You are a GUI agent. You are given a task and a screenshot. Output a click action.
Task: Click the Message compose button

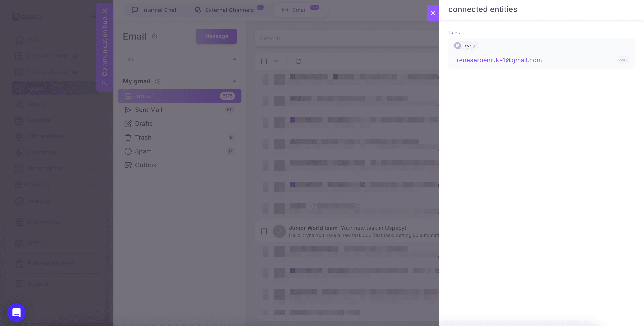tap(216, 36)
